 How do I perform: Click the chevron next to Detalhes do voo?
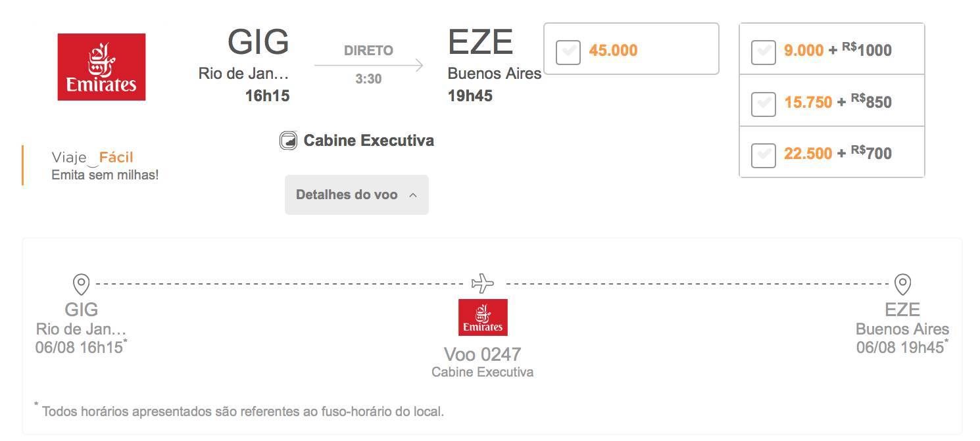point(413,195)
